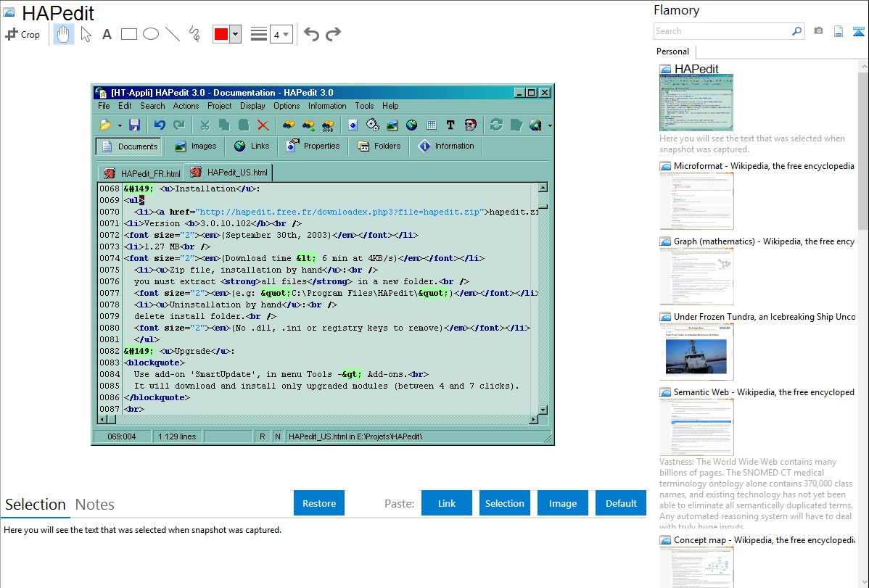
Task: Open the color picker dropdown arrow
Action: 235,34
